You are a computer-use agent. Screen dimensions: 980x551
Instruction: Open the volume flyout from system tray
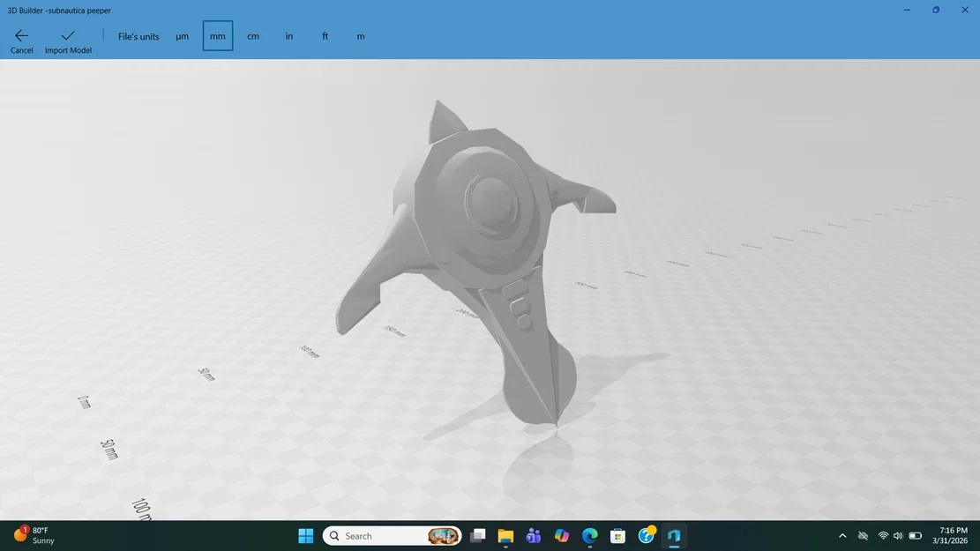898,535
